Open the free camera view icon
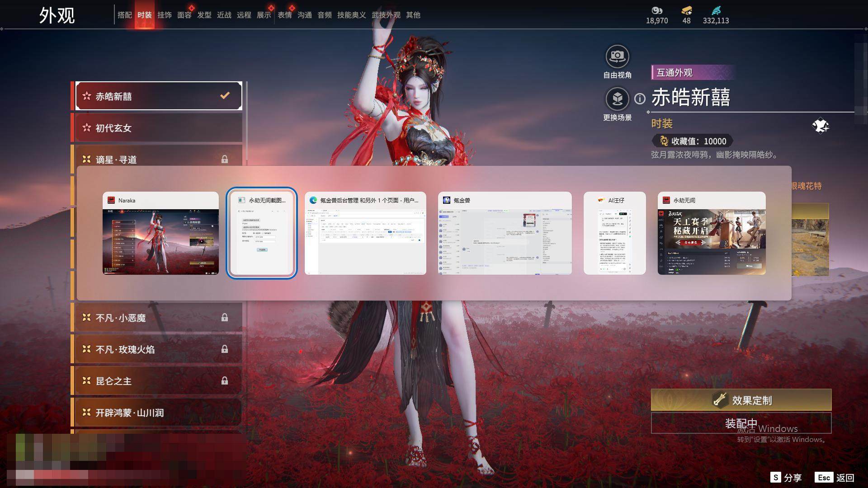Viewport: 868px width, 488px height. click(617, 56)
